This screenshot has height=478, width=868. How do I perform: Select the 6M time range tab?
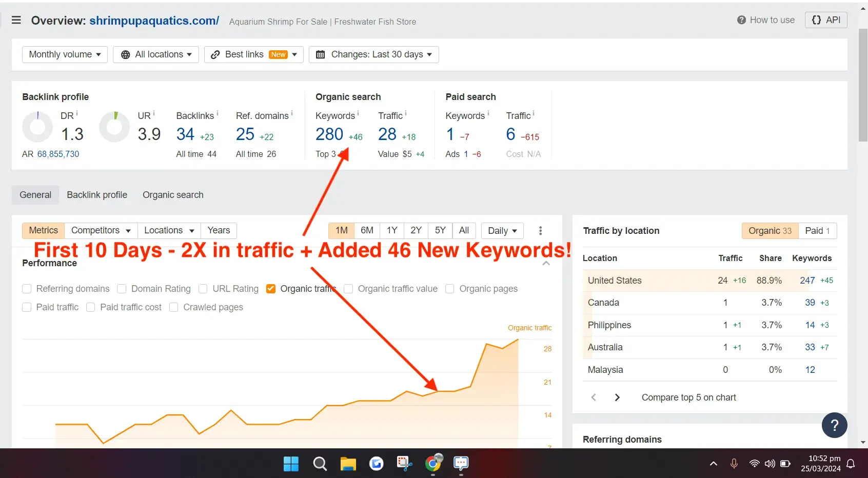(367, 230)
